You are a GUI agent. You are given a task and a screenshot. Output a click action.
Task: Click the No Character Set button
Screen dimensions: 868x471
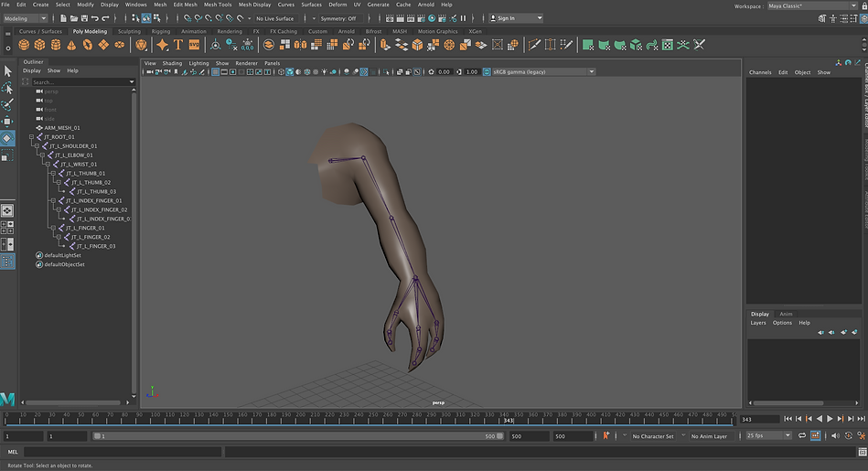(x=653, y=436)
